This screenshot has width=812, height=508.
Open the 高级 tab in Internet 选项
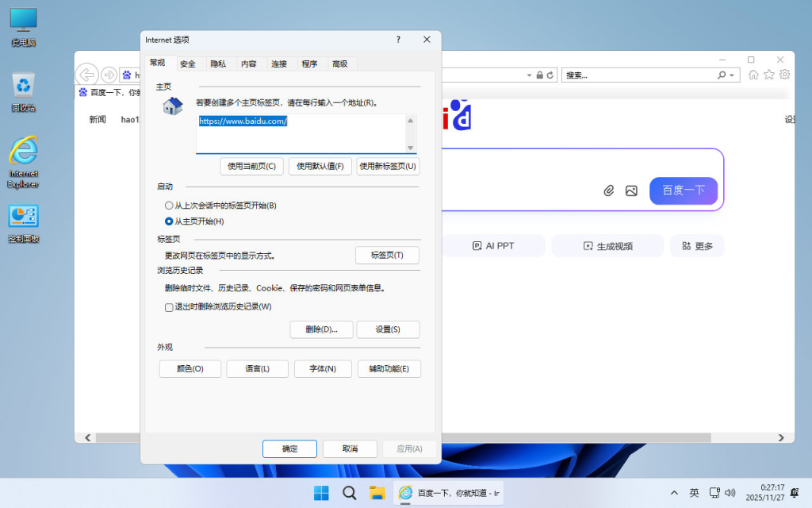(340, 63)
